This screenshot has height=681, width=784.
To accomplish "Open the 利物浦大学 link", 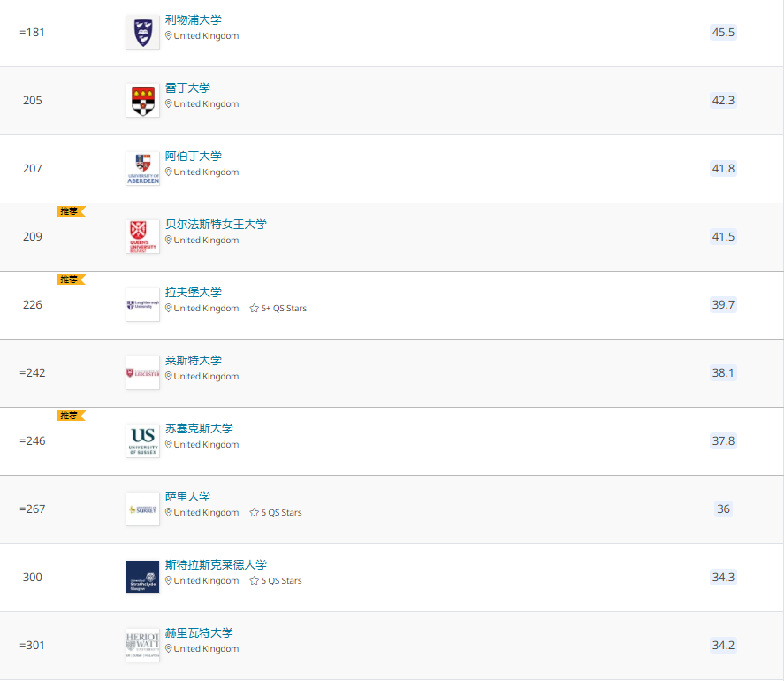I will point(194,20).
